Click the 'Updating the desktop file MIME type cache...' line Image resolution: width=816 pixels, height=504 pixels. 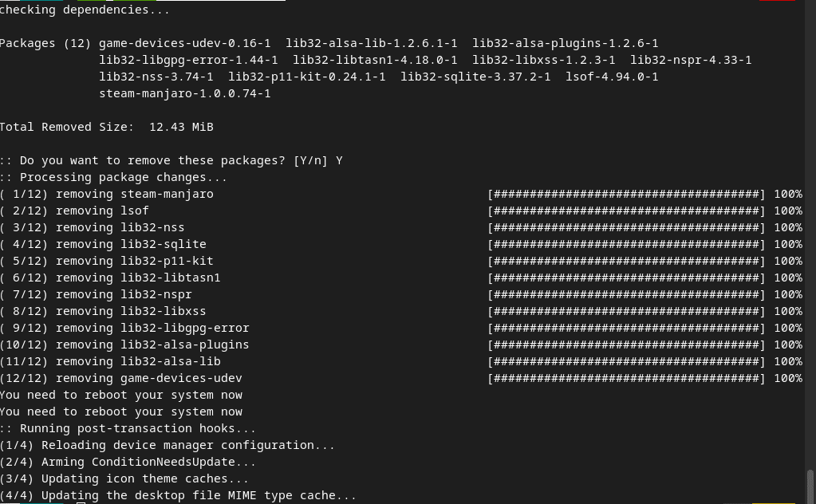(x=178, y=495)
